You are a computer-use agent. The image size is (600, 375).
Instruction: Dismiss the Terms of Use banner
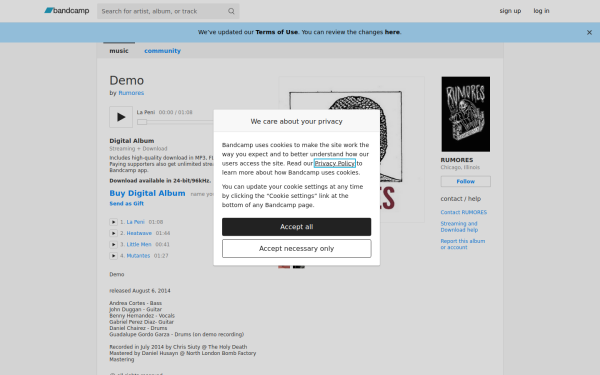pyautogui.click(x=589, y=33)
